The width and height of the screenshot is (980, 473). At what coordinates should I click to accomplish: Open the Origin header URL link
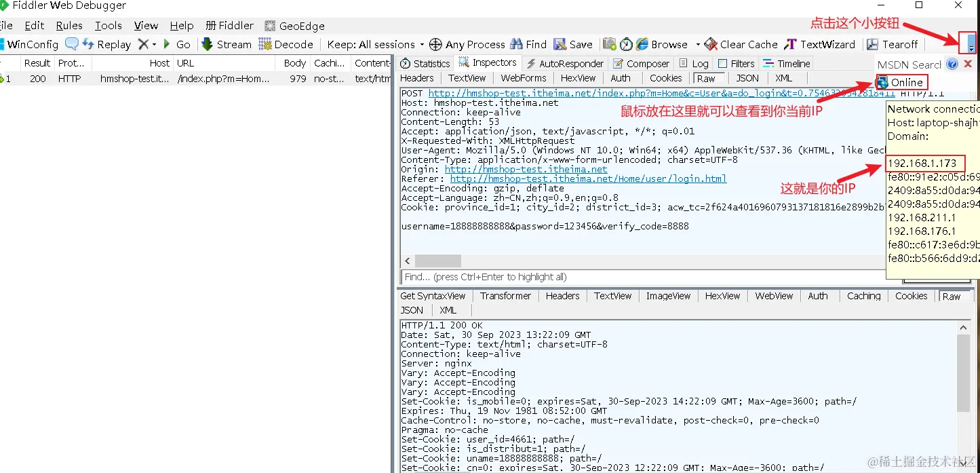click(x=526, y=169)
